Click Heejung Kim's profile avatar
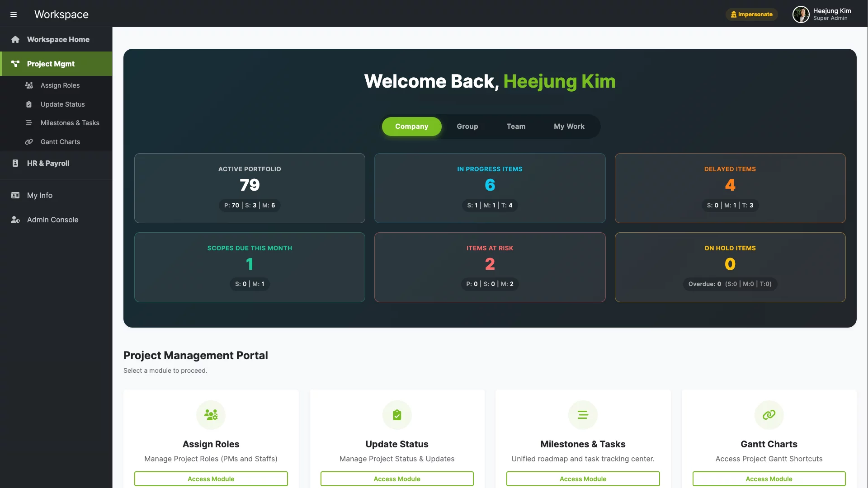 click(x=801, y=14)
